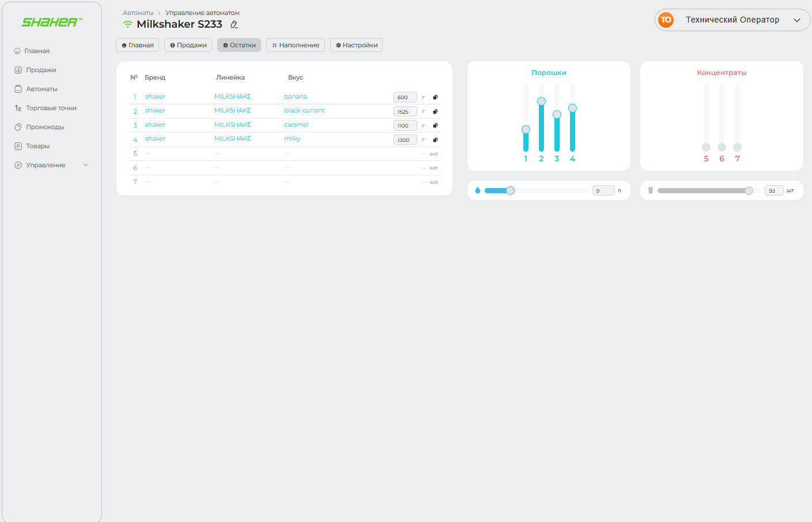Click the fill-to-max icon for the banana row

435,97
